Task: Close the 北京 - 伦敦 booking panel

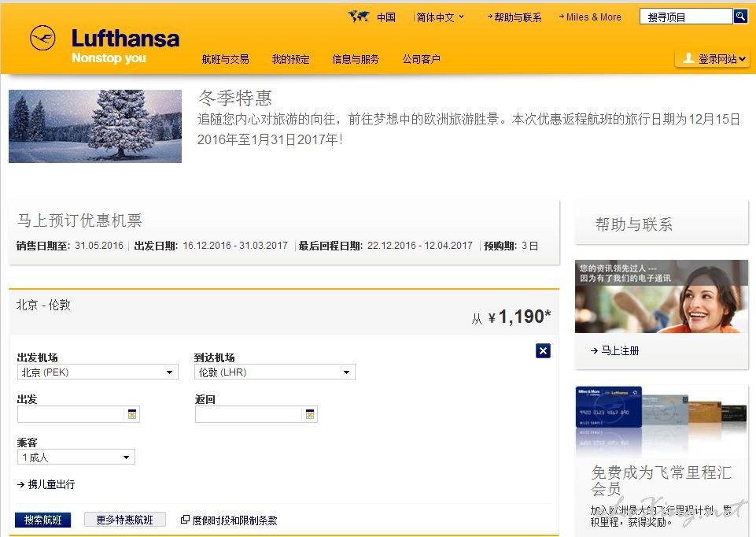Action: pyautogui.click(x=543, y=350)
